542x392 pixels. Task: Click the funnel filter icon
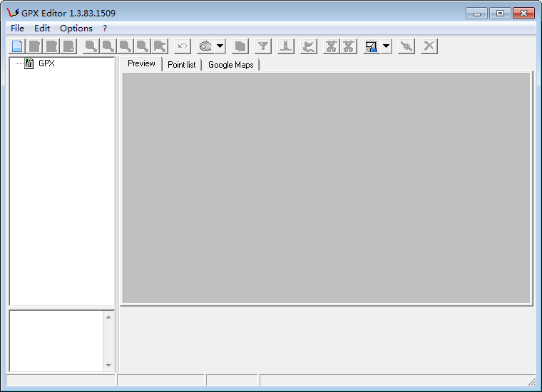point(263,46)
